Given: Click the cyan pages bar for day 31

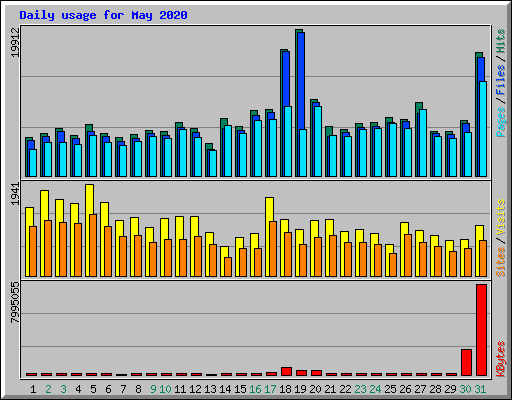Looking at the screenshot, I should click(x=483, y=129).
